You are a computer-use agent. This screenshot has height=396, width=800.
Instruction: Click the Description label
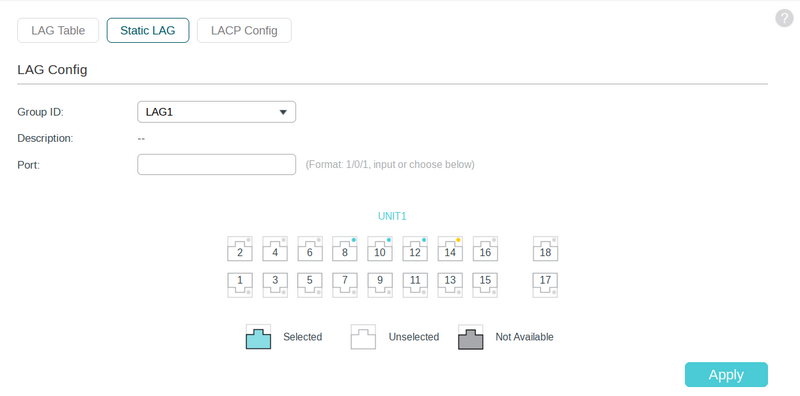click(x=45, y=138)
